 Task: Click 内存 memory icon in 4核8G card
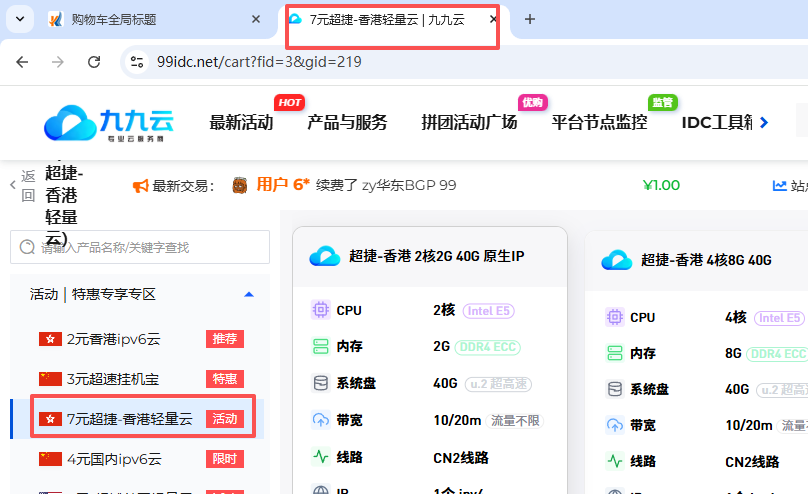pos(615,353)
